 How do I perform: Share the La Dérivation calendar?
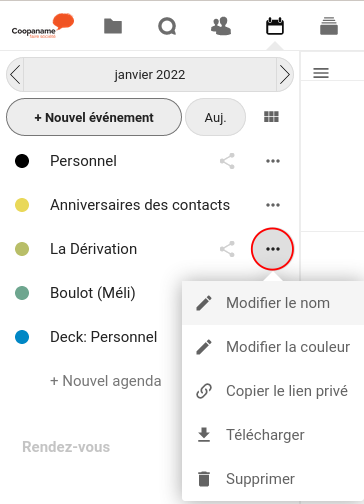[227, 249]
